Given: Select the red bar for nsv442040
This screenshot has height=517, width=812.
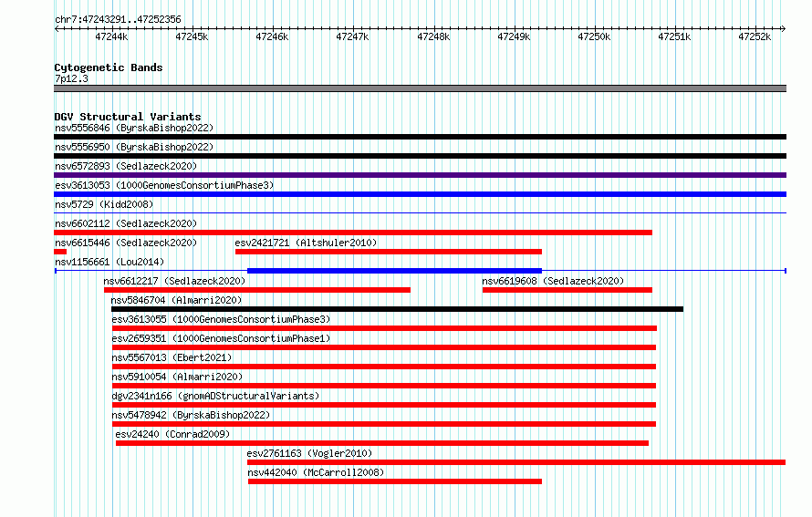Looking at the screenshot, I should click(x=395, y=481).
